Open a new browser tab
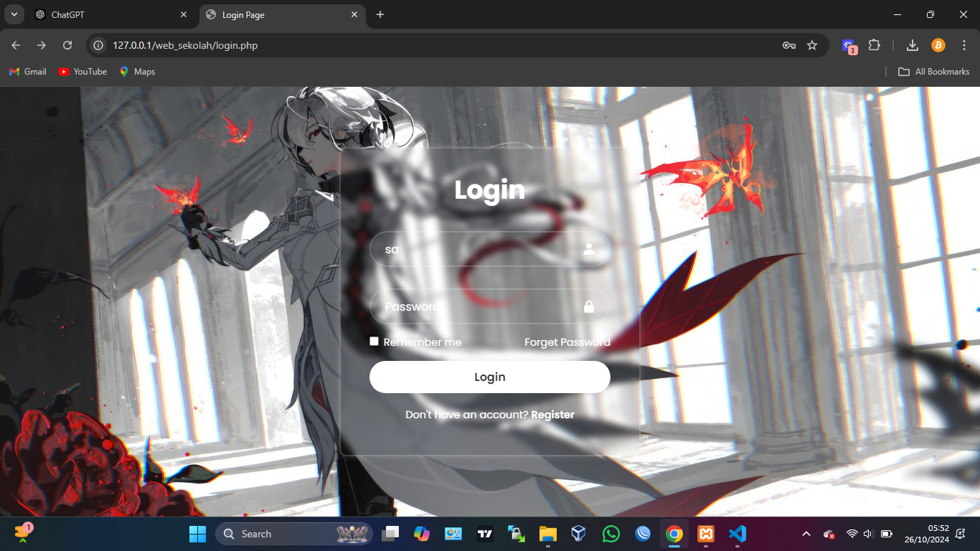 coord(380,14)
